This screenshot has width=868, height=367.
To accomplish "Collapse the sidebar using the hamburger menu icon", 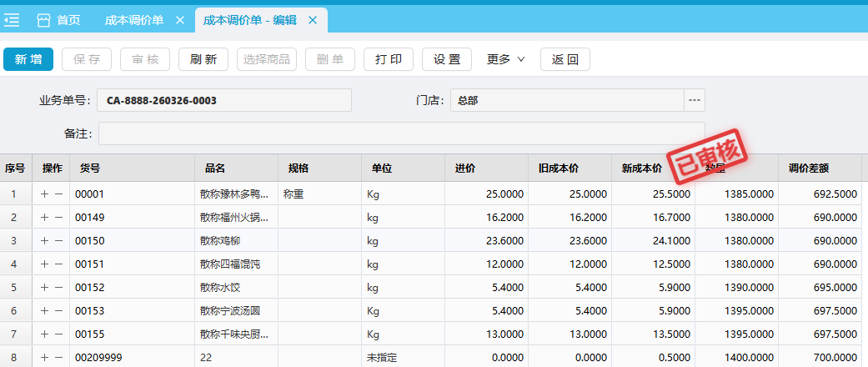I will tap(13, 19).
